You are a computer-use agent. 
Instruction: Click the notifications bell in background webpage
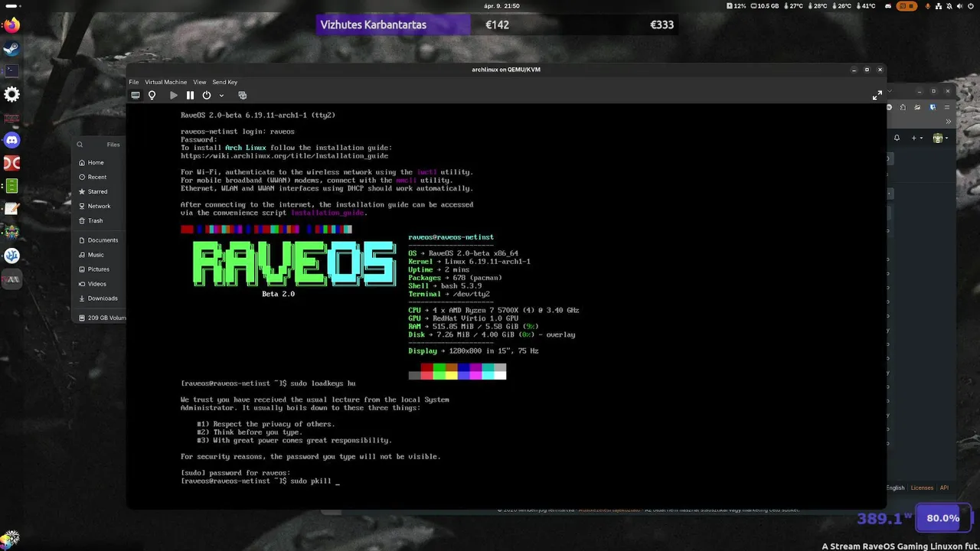coord(897,138)
